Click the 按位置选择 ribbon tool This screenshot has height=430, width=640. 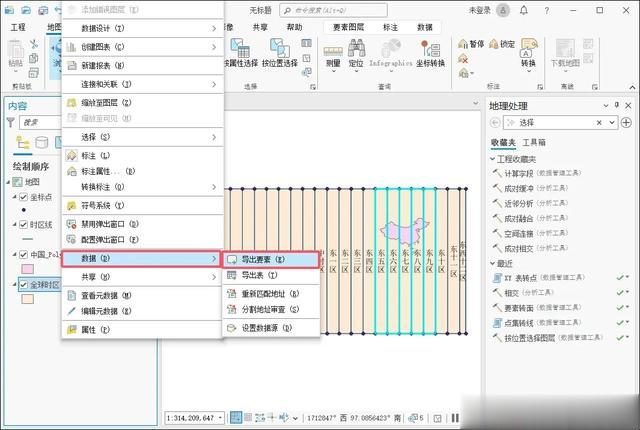(x=280, y=53)
